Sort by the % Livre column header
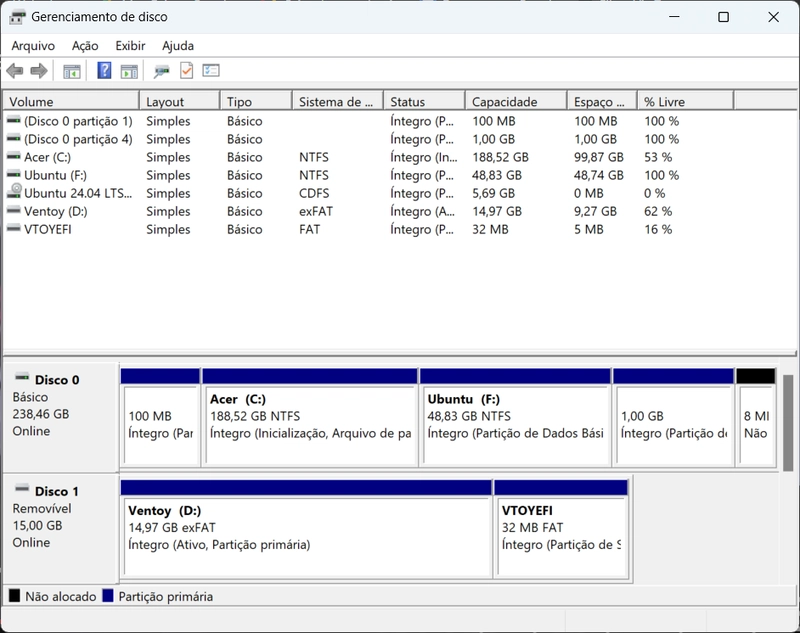 point(685,102)
